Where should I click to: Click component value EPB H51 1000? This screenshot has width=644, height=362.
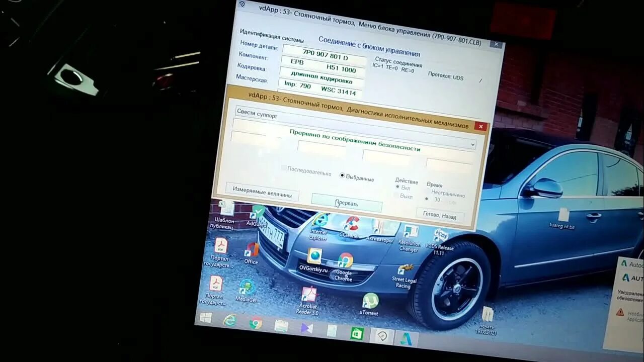(x=323, y=65)
